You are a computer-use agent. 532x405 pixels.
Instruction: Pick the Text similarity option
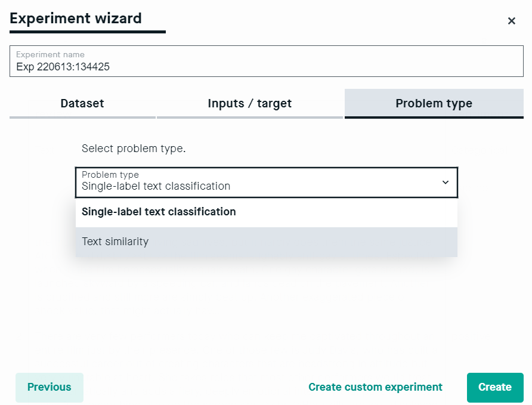point(267,242)
